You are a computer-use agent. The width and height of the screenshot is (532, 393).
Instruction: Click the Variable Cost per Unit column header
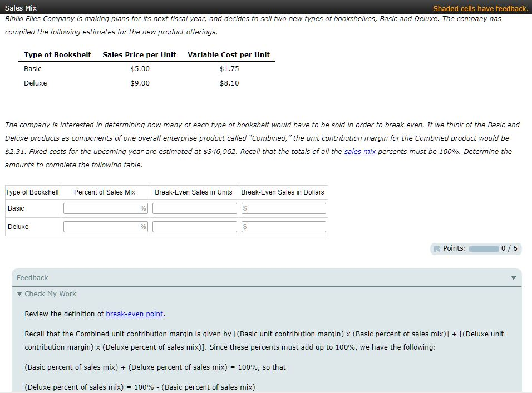[229, 55]
